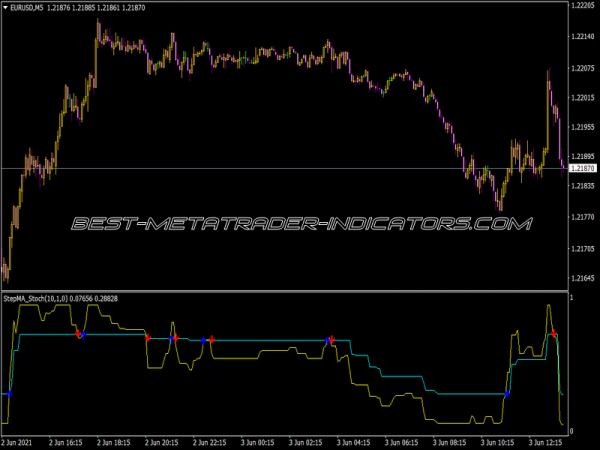Click the 1.21645 price level on axis

(x=582, y=277)
